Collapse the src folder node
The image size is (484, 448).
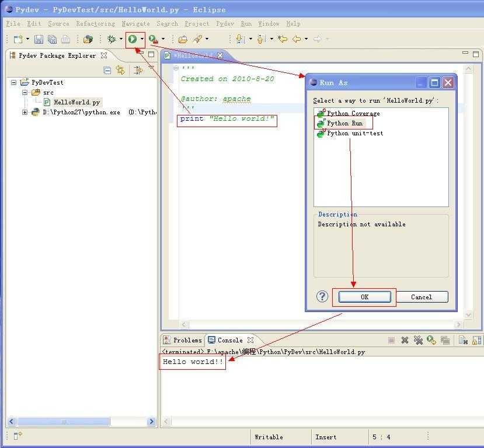coord(25,93)
